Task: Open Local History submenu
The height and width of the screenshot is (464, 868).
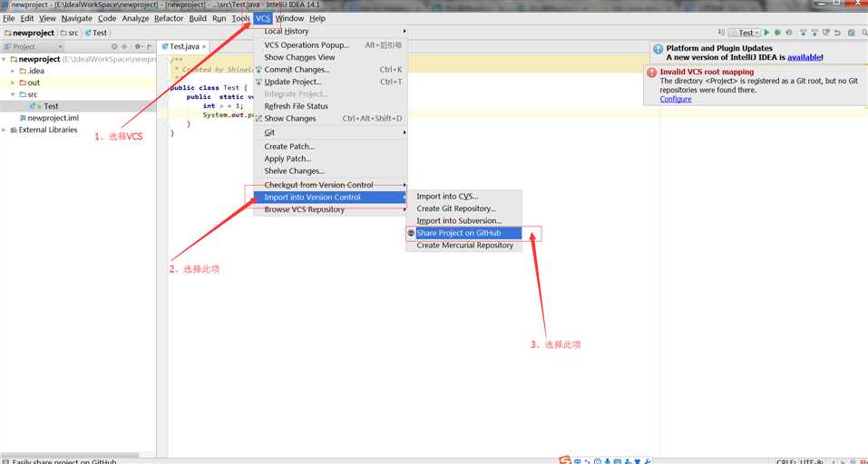Action: click(x=330, y=32)
